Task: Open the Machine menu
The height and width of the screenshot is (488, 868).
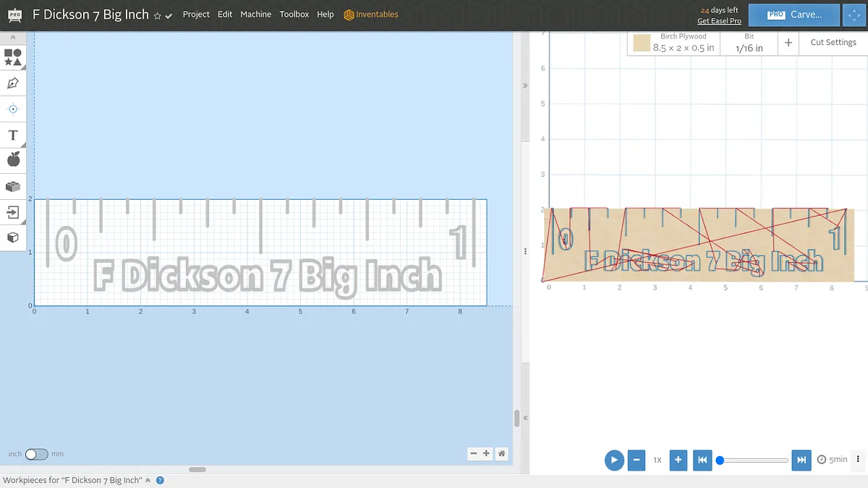Action: (255, 14)
